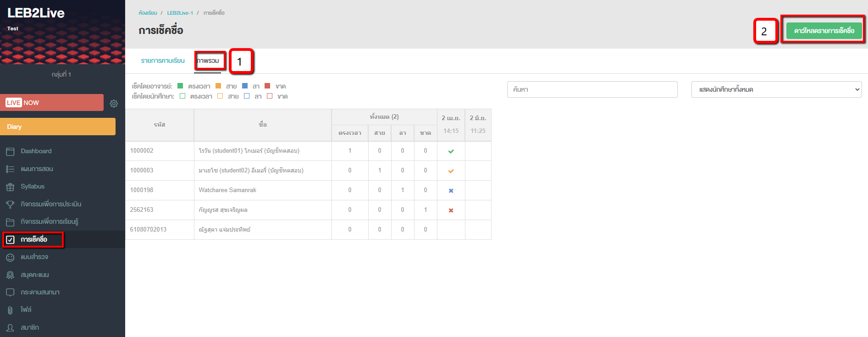Select the ภาพรวม tab

(208, 61)
